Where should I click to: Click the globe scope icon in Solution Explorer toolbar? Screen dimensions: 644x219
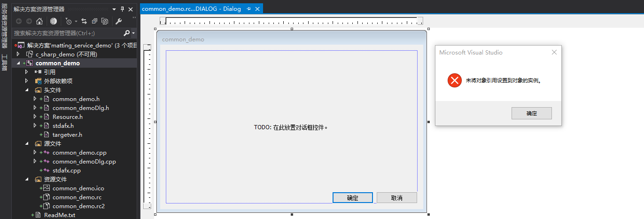pos(54,21)
